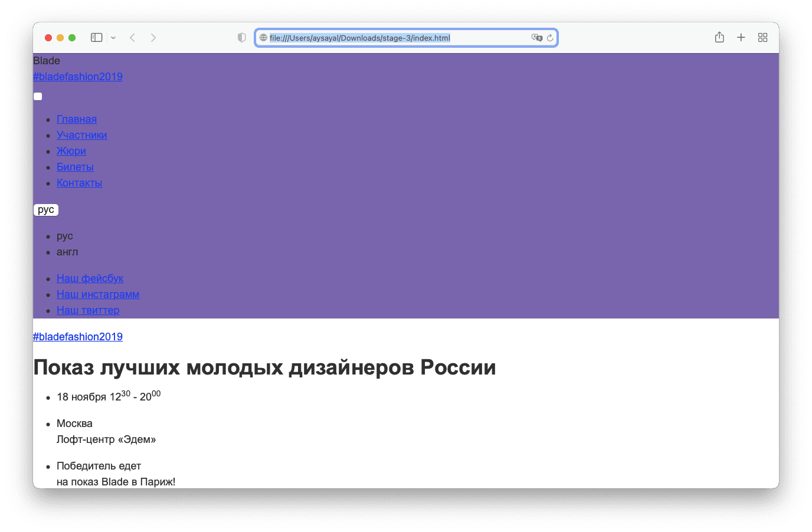Toggle the checkbox under the header hashtag

point(38,97)
